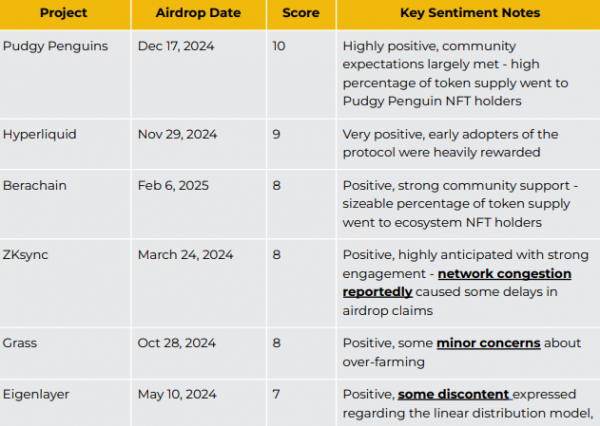Open the 'some discontent' link
This screenshot has width=600, height=426.
pos(453,395)
